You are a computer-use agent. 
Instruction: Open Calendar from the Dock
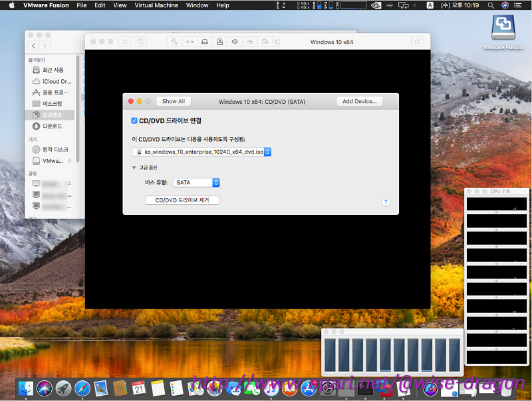139,388
